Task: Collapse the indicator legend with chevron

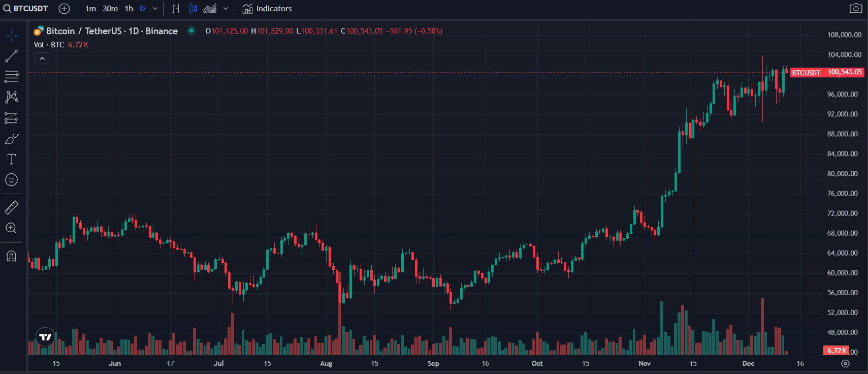Action: (x=42, y=59)
